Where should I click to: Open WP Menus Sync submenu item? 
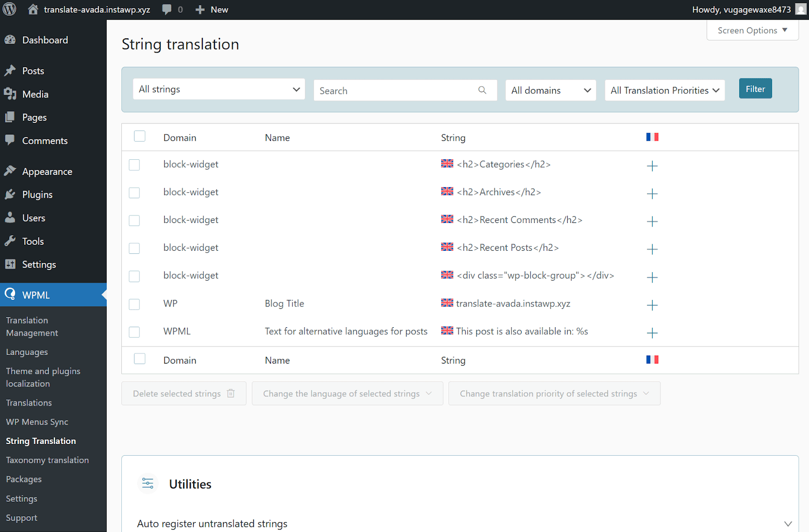pos(37,422)
